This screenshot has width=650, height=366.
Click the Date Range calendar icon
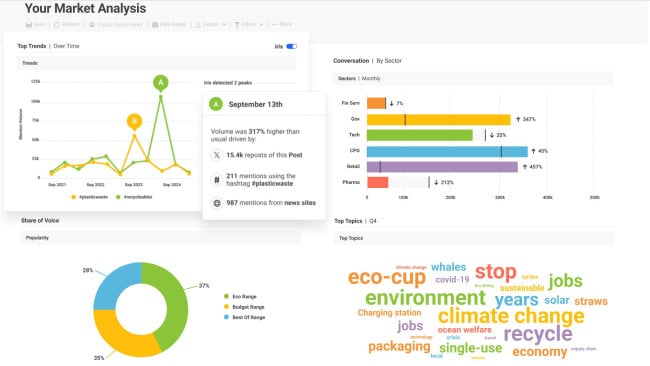pos(155,24)
